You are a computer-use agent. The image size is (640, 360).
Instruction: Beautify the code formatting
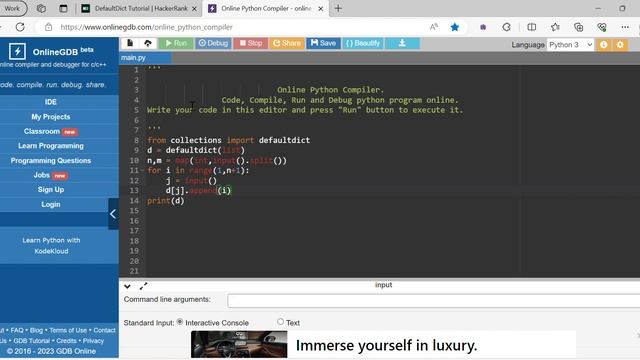click(x=363, y=43)
